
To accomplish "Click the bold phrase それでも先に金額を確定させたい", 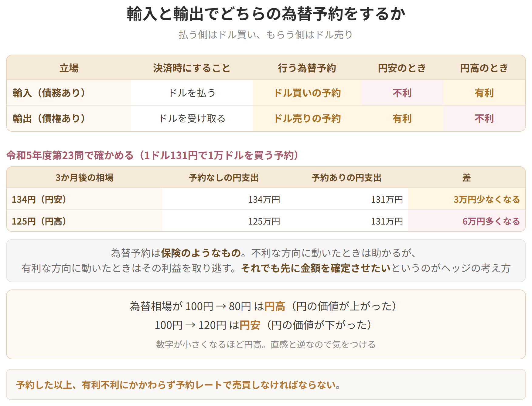I will 316,268.
